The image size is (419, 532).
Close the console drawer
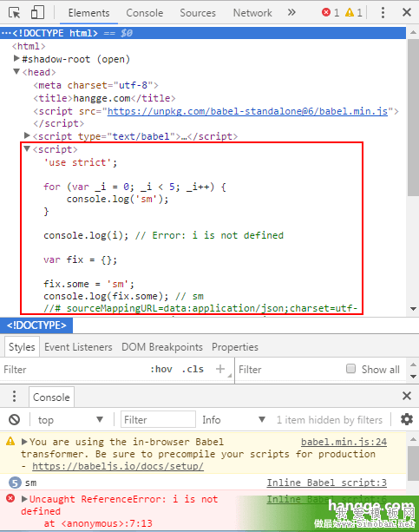point(407,396)
